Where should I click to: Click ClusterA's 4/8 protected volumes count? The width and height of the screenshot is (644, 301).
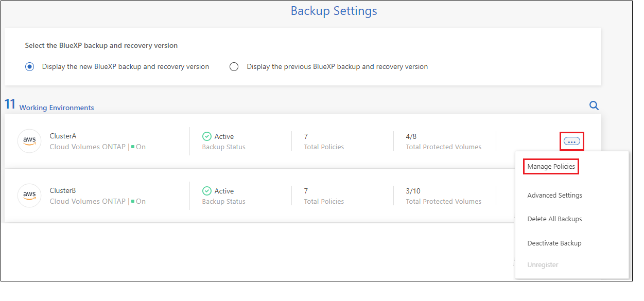(411, 136)
